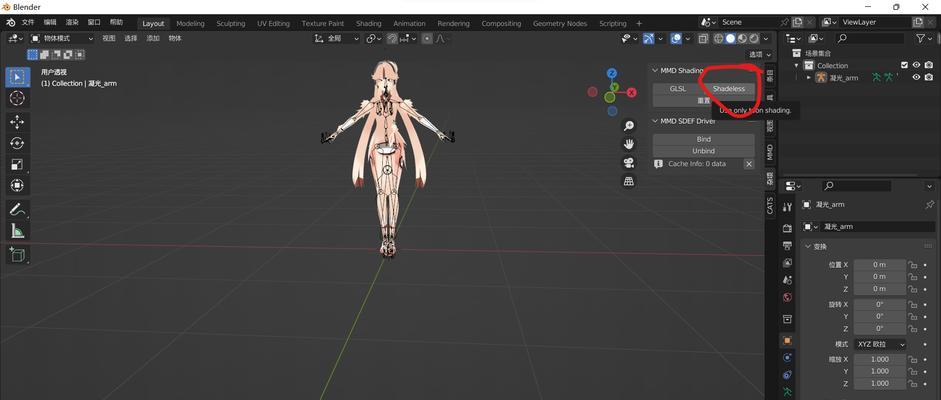The image size is (941, 400).
Task: Open the CATS sidebar tab
Action: [770, 205]
